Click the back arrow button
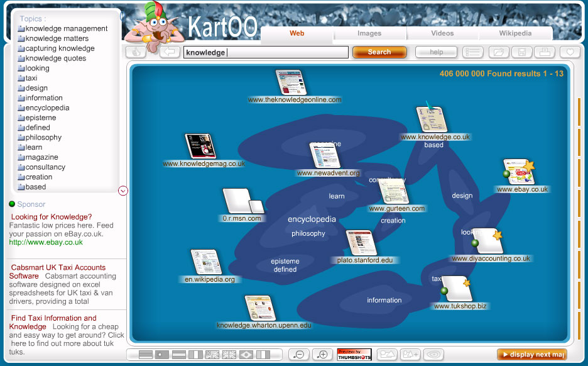 pos(170,52)
